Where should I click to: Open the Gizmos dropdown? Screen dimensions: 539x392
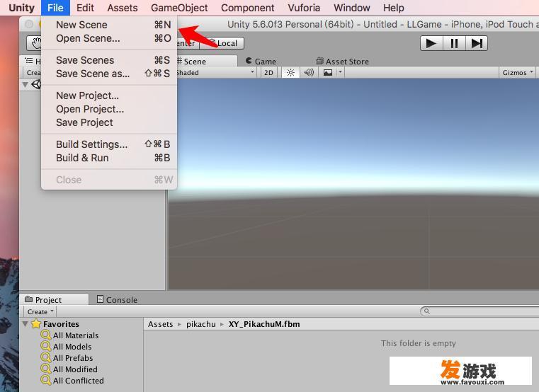(517, 72)
